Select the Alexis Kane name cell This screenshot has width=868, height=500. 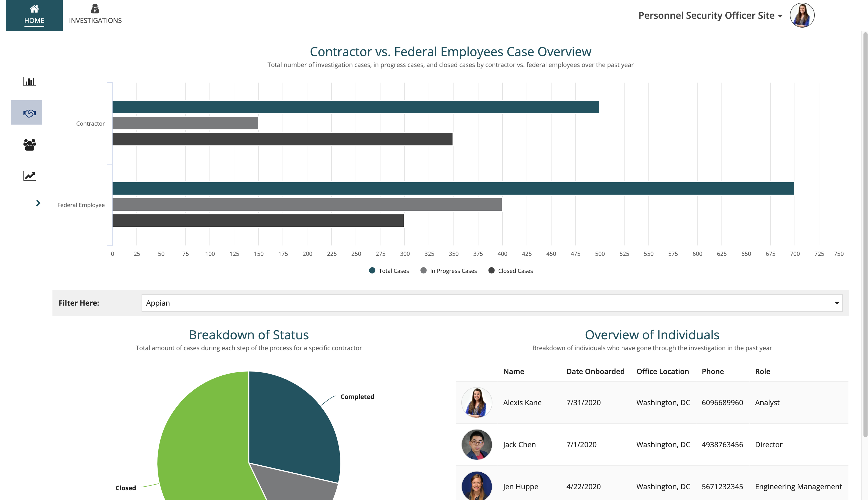click(x=522, y=402)
